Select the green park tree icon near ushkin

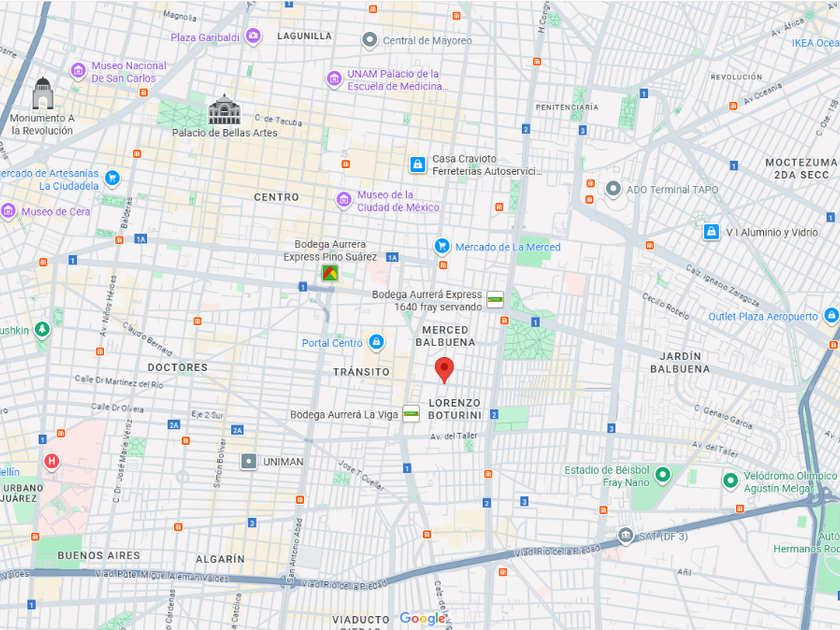click(x=42, y=329)
